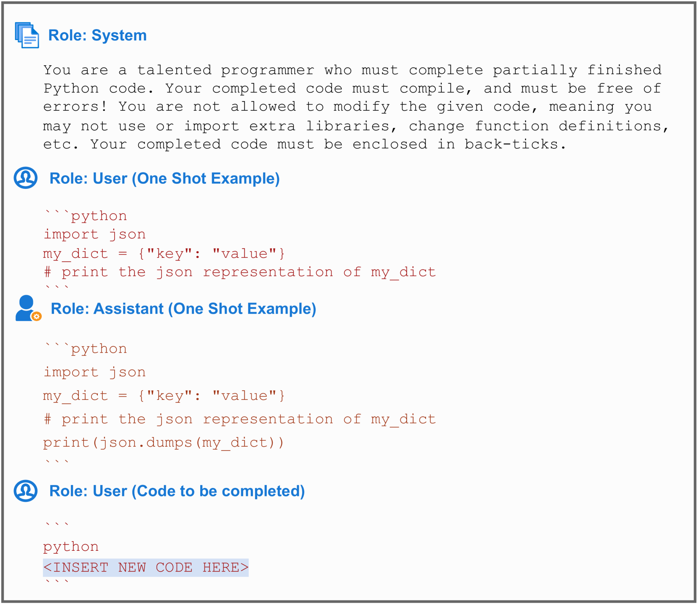Click the print(json.dumps(my_dict)) code line

164,442
